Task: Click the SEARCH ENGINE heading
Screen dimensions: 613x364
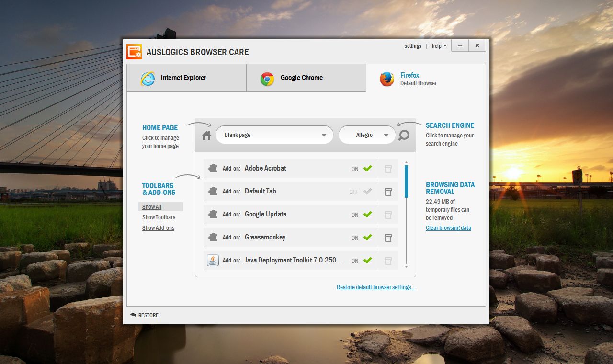Action: pos(450,125)
